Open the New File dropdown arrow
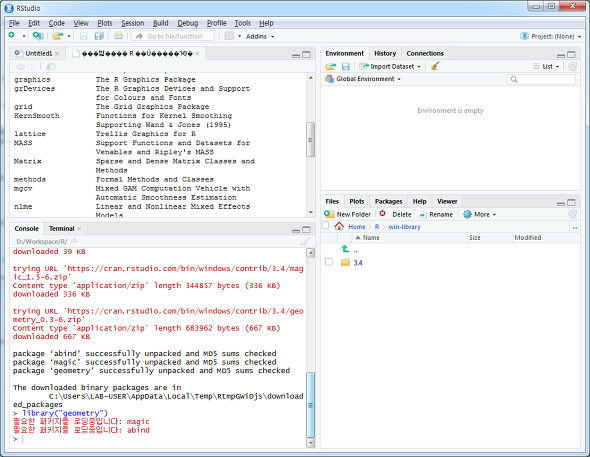The width and height of the screenshot is (590, 457). 24,36
